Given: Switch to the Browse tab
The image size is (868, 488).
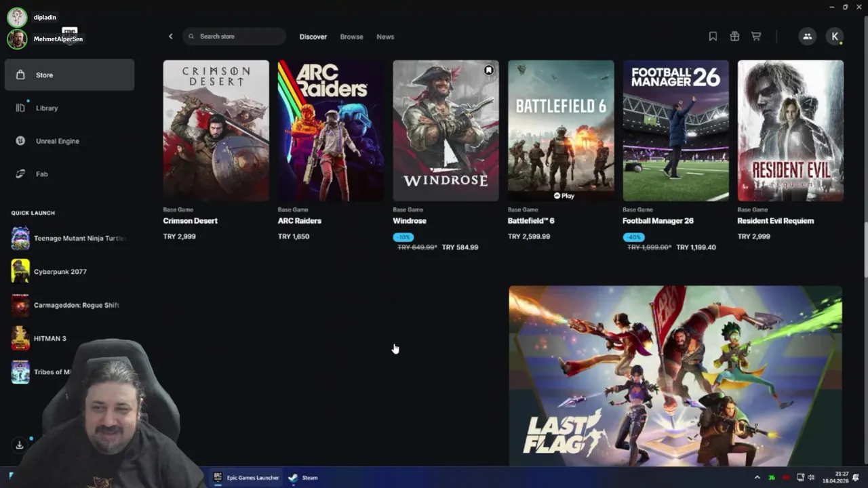Looking at the screenshot, I should pos(351,37).
